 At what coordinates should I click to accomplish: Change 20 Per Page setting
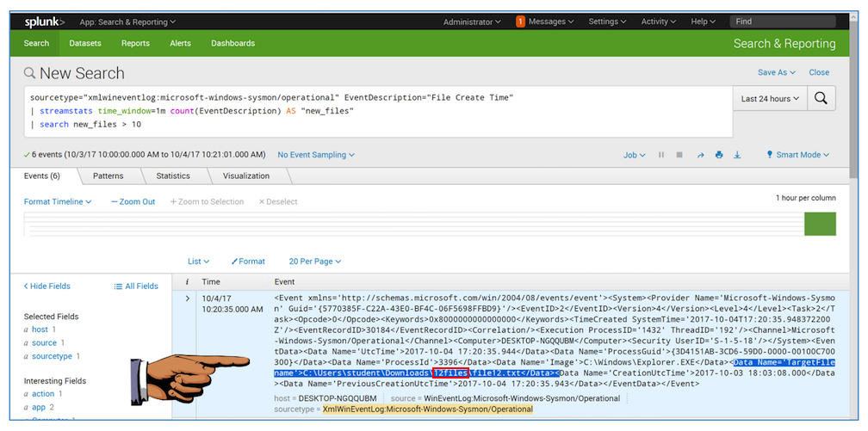coord(315,262)
